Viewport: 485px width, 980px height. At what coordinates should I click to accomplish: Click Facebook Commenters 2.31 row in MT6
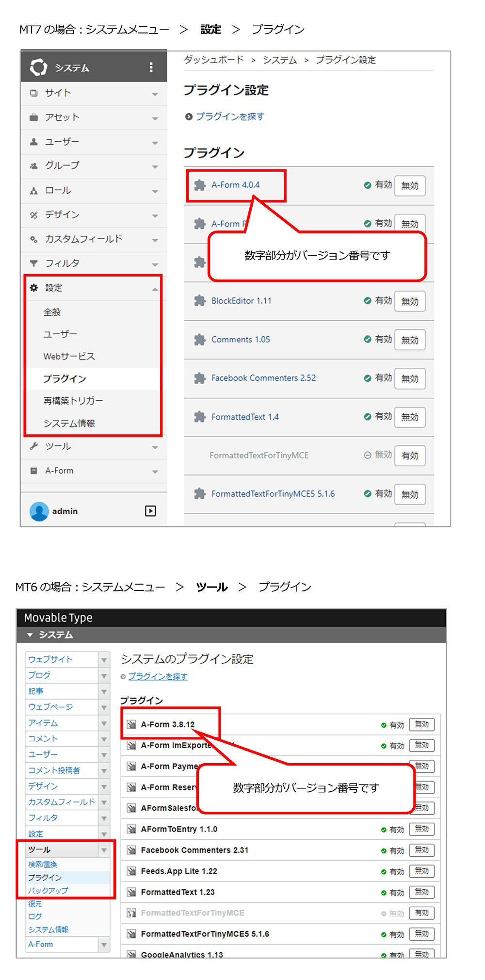[280, 850]
